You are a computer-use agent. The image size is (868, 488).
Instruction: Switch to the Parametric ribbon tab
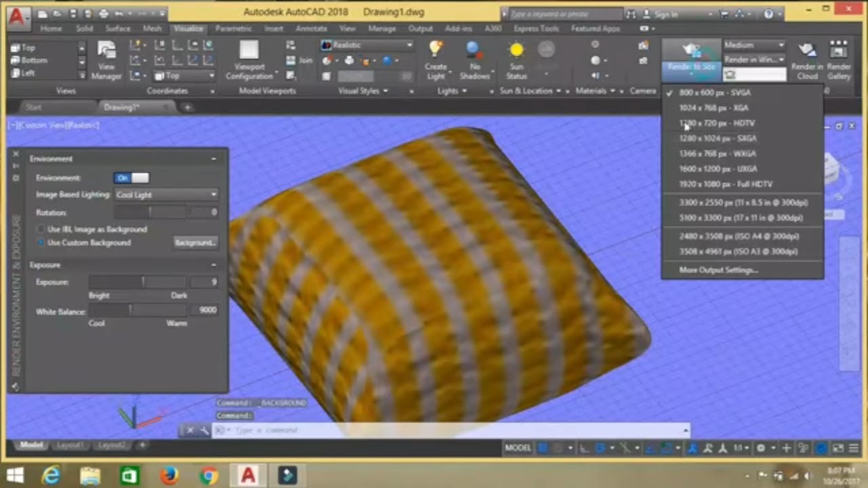coord(233,28)
